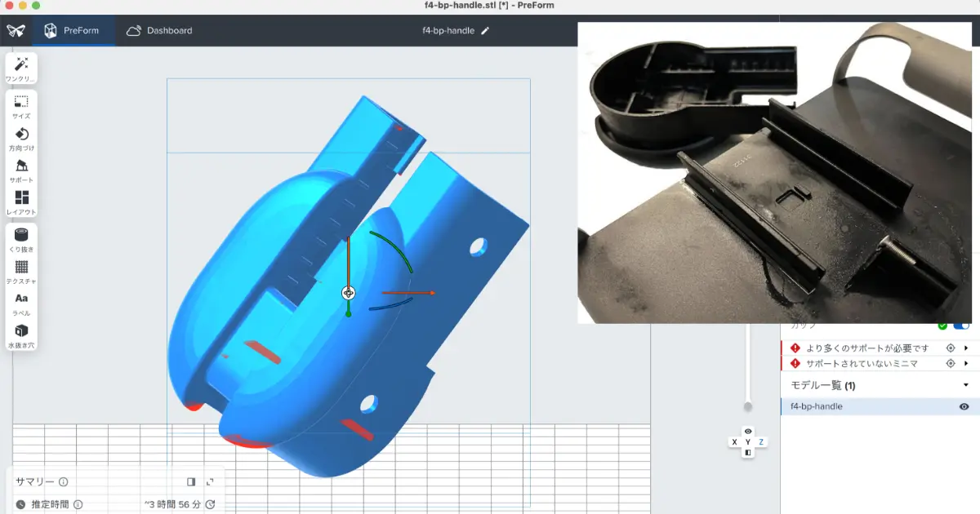Viewport: 980px width, 514px height.
Task: Switch to the PreForm tab
Action: pyautogui.click(x=72, y=30)
